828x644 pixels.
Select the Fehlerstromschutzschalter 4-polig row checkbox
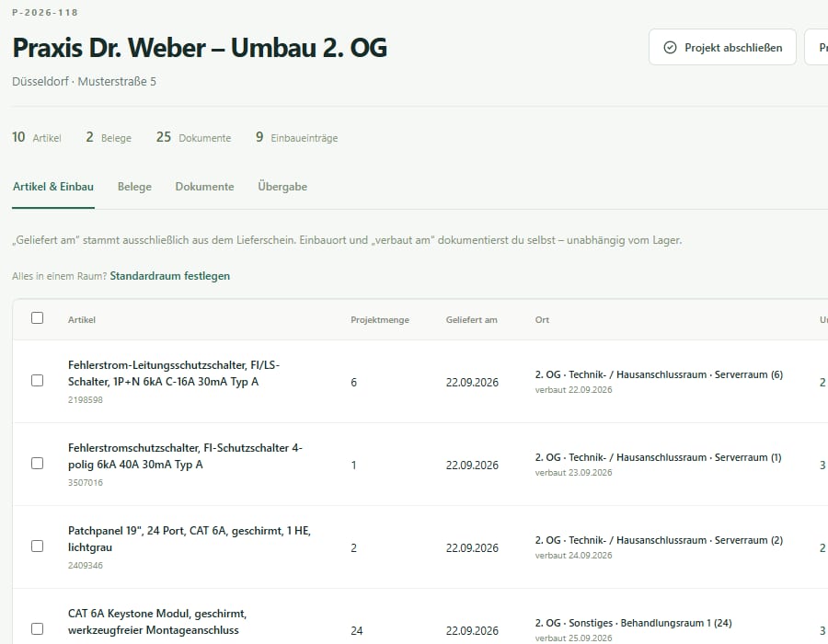[x=37, y=464]
